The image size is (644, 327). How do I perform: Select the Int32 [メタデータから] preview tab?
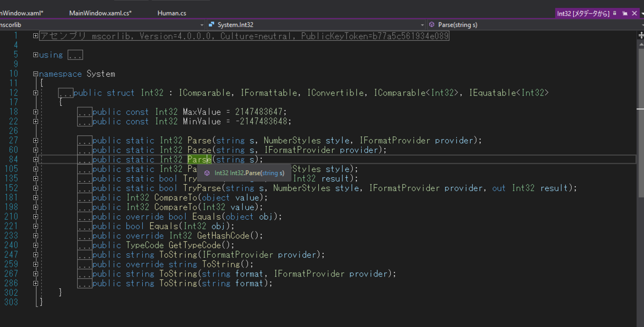583,13
